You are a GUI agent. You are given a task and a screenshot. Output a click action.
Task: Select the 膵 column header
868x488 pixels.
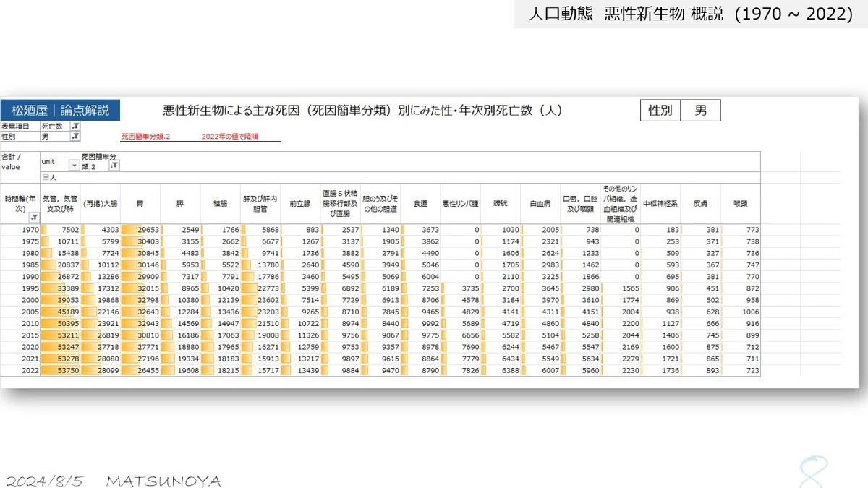(x=180, y=205)
